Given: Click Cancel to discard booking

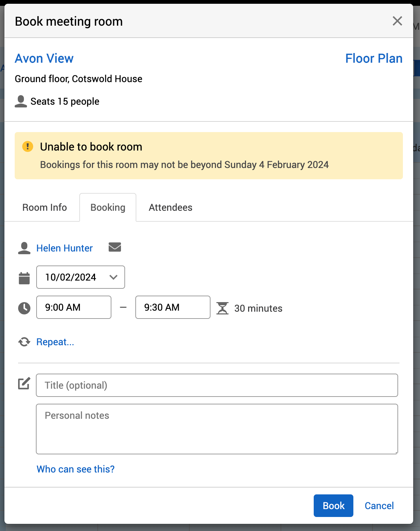Looking at the screenshot, I should point(379,506).
